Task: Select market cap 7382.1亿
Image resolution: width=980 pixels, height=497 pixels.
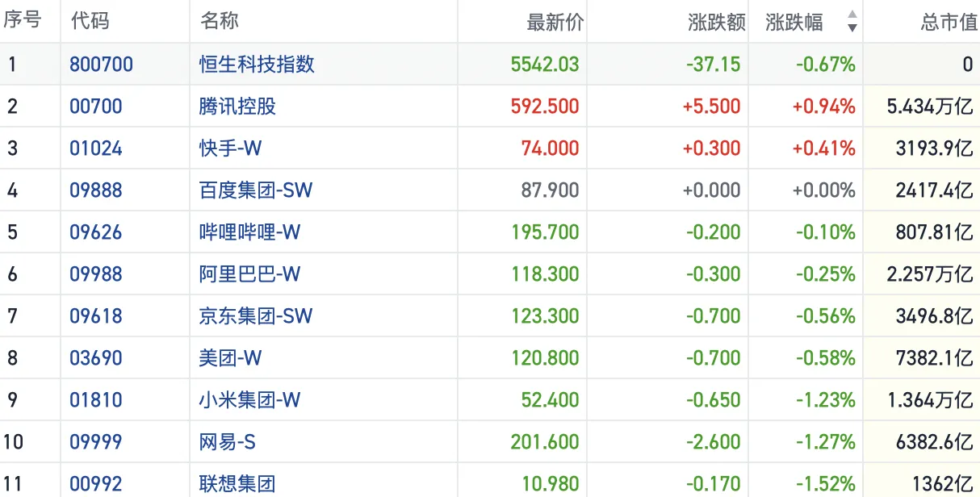Action: (934, 358)
